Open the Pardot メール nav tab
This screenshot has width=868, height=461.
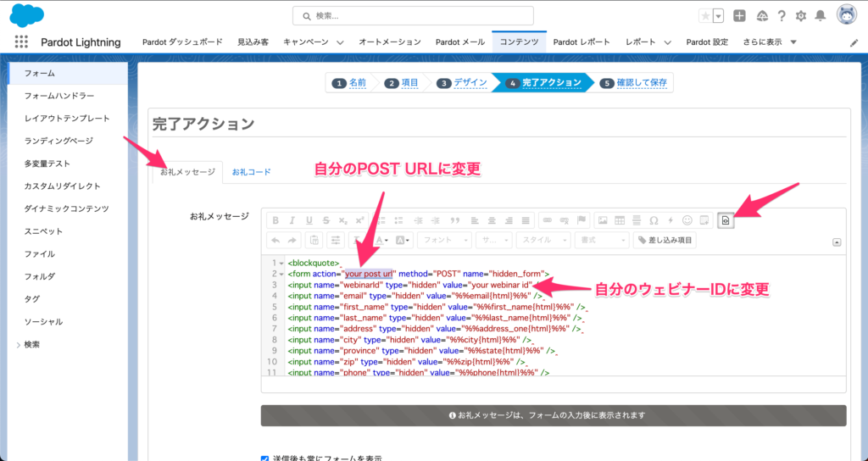(460, 42)
